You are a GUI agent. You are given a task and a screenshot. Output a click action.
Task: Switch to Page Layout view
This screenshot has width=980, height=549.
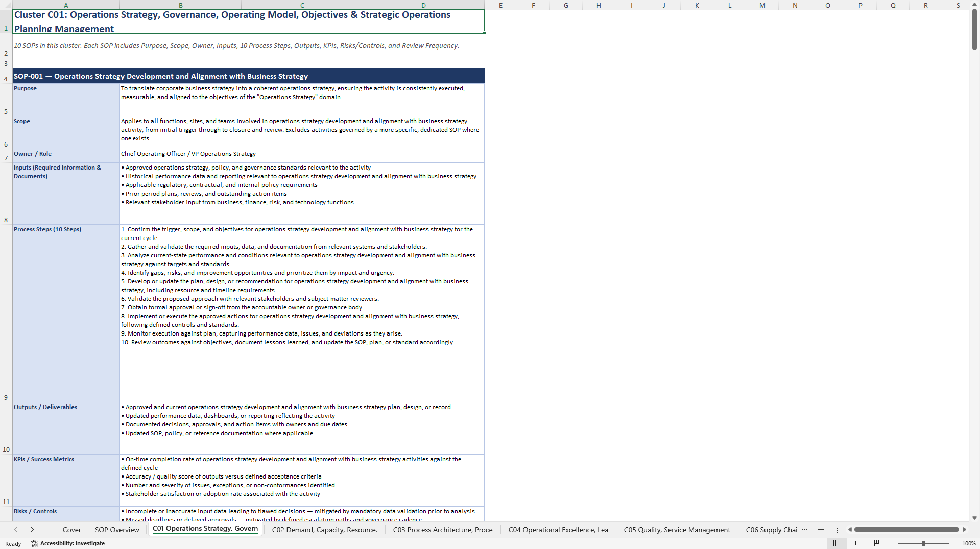[x=857, y=543]
